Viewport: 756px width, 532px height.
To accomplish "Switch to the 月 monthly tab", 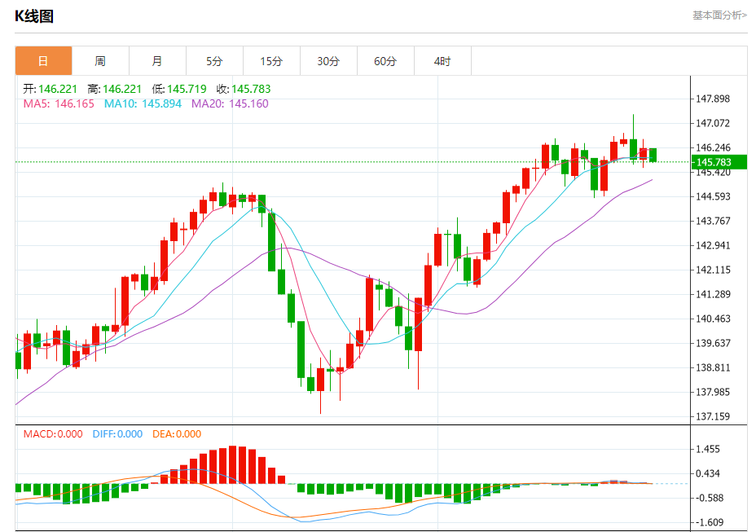I will (157, 61).
